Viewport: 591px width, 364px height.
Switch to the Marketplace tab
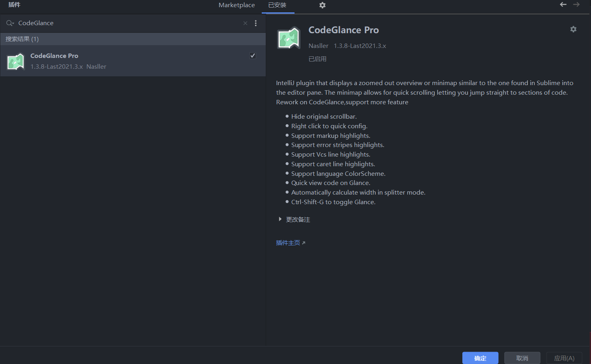[x=237, y=5]
